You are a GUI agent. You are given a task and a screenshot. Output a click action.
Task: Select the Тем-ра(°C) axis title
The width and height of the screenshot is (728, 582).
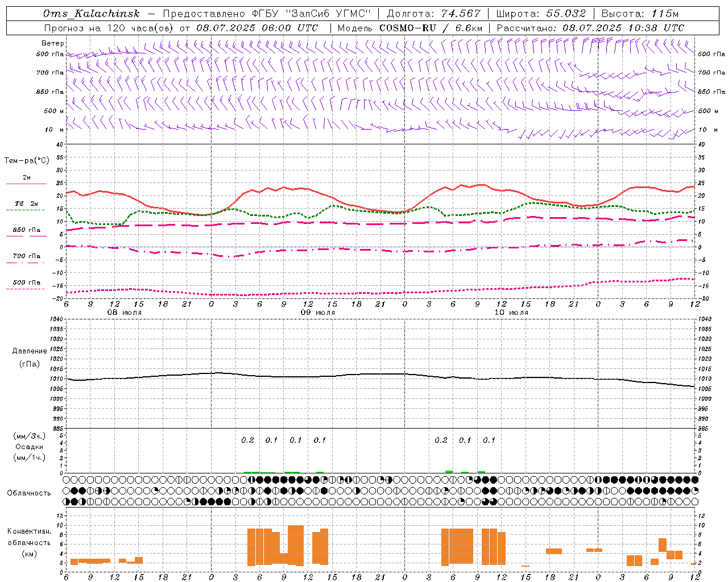coord(27,161)
